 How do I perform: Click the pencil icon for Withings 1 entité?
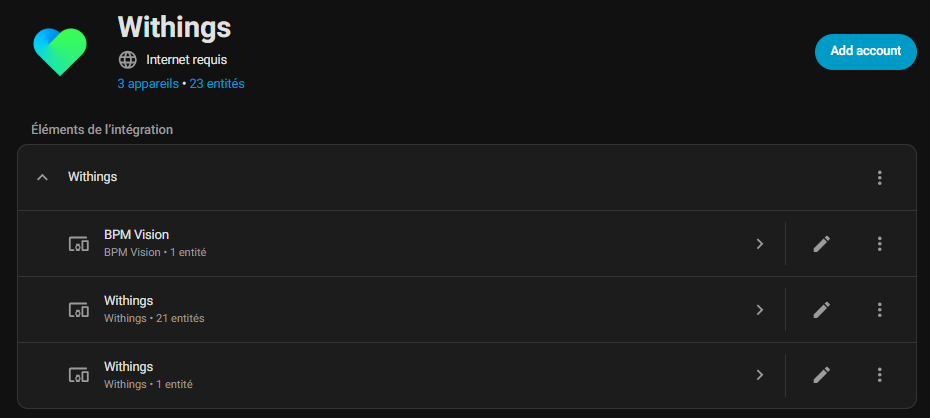(821, 375)
